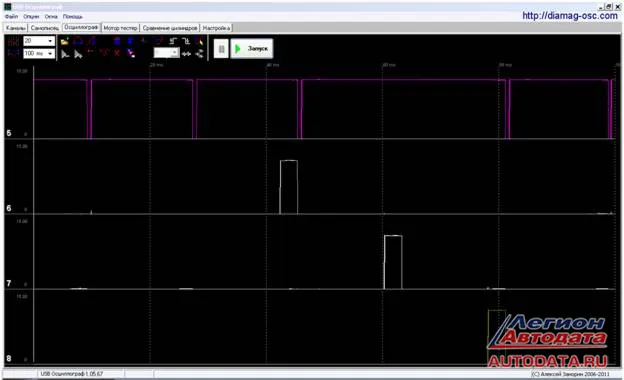This screenshot has height=380, width=624.
Task: Open the Файл menu
Action: 12,17
